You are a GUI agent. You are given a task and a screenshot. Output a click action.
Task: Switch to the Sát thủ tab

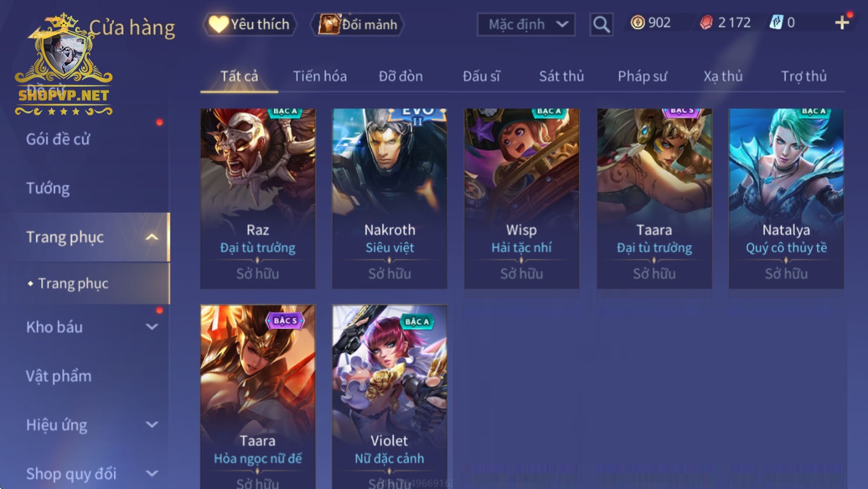click(561, 76)
